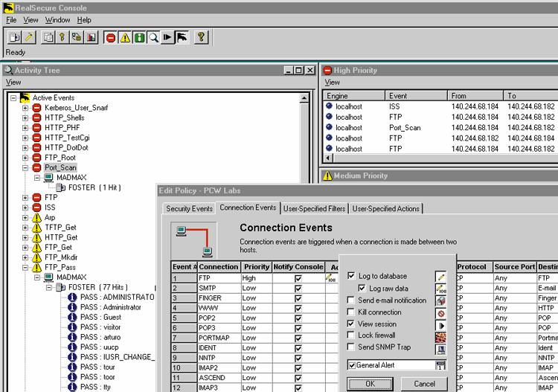The image size is (558, 392).
Task: Expand the HTTP_Shells event node
Action: click(25, 118)
